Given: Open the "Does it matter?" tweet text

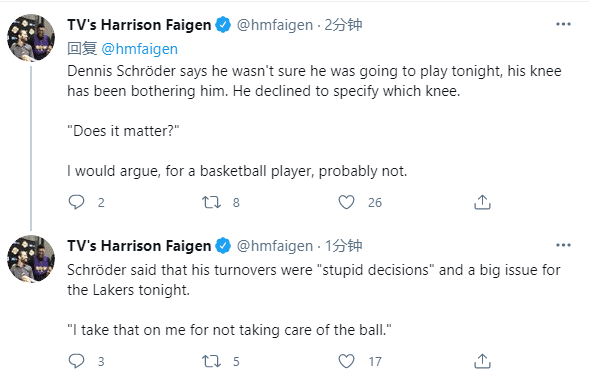Looking at the screenshot, I should click(x=123, y=131).
